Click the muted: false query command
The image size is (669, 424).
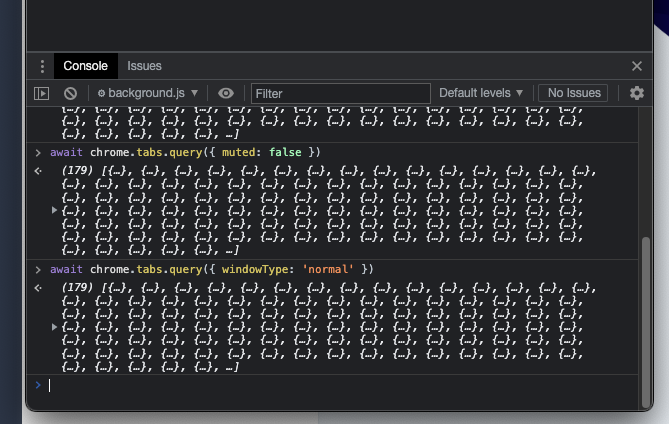coord(186,152)
